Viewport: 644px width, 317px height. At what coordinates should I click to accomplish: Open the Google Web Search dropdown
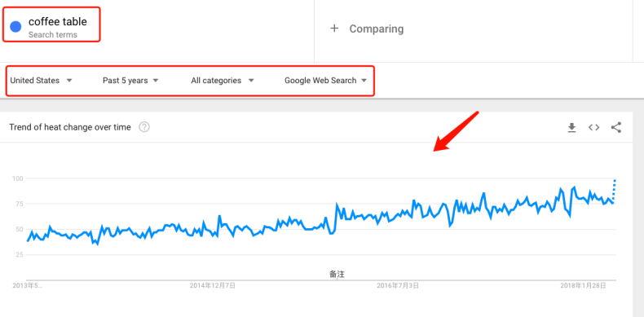click(325, 81)
